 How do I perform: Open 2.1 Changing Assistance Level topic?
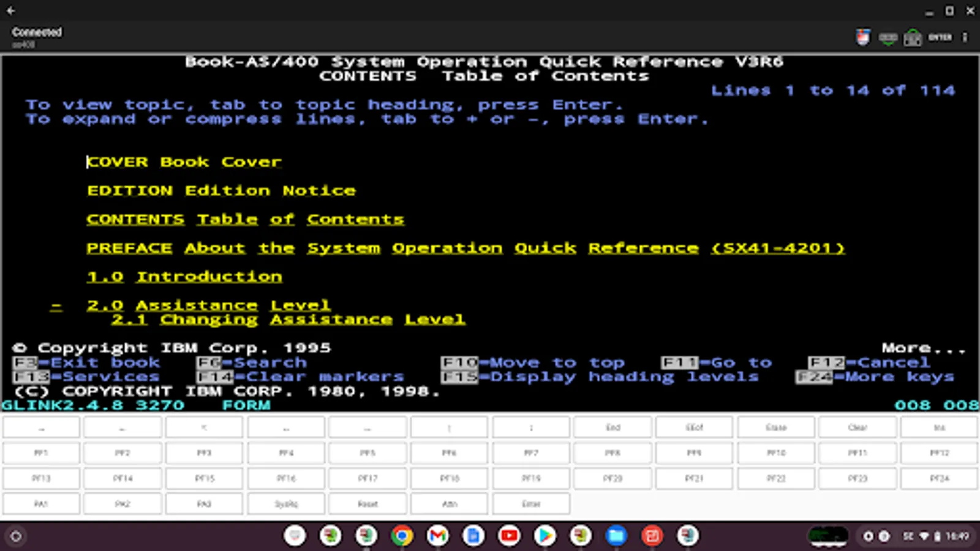pos(288,320)
